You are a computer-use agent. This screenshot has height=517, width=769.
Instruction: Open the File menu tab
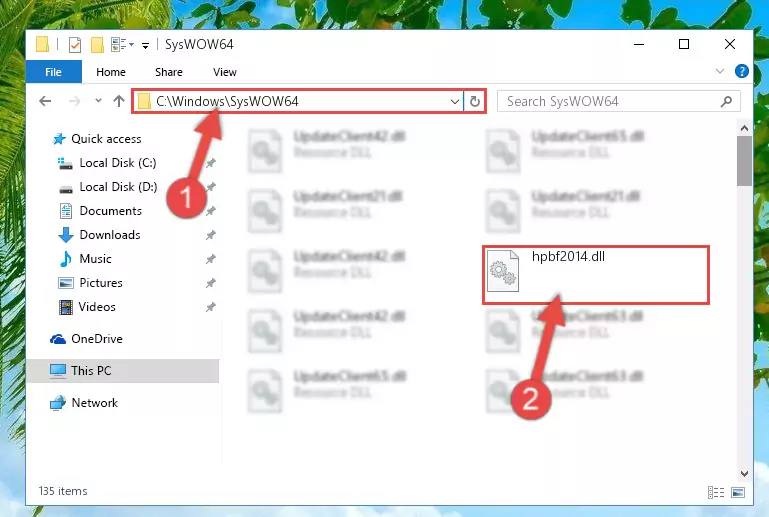(53, 72)
